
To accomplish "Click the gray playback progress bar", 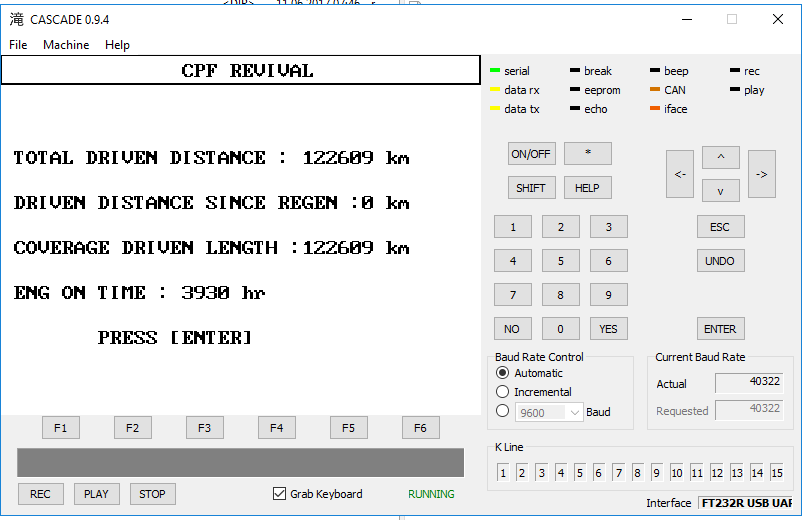I will click(x=240, y=463).
